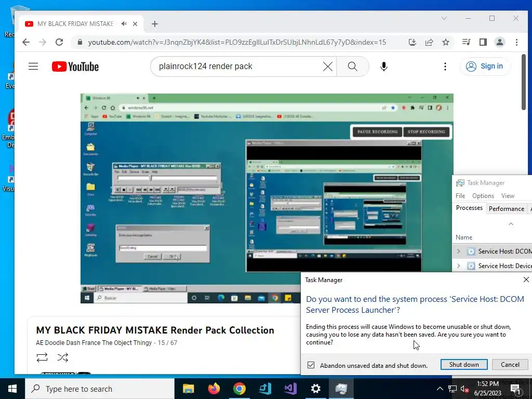
Task: Expand Service Host: Device process row
Action: coord(459,266)
